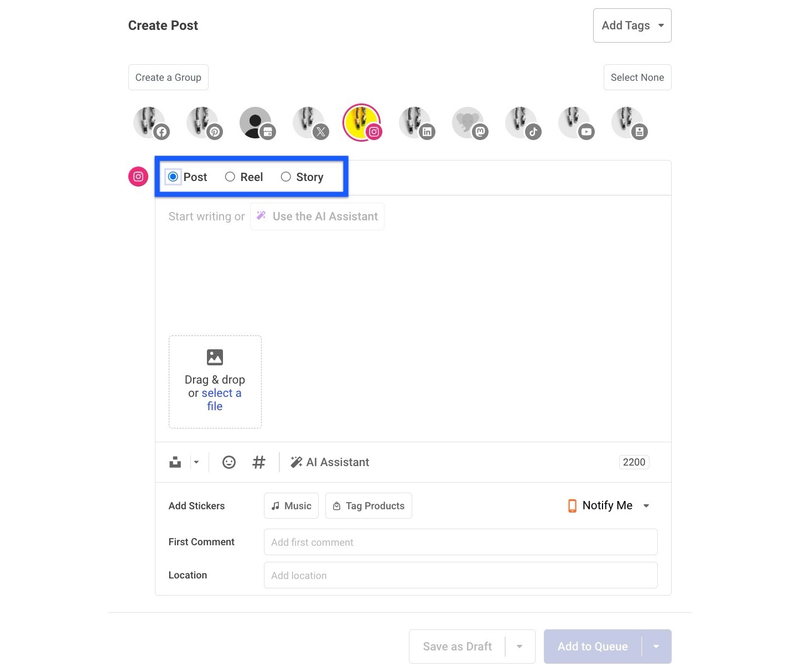Image resolution: width=810 pixels, height=672 pixels.
Task: Select the X (Twitter) account avatar
Action: (309, 122)
